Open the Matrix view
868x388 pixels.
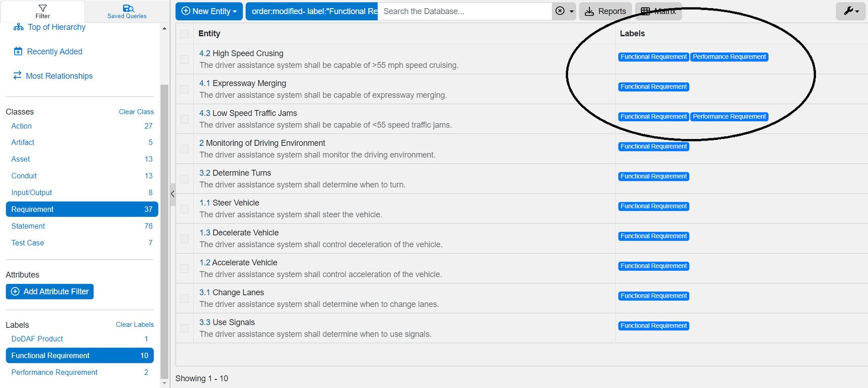659,11
